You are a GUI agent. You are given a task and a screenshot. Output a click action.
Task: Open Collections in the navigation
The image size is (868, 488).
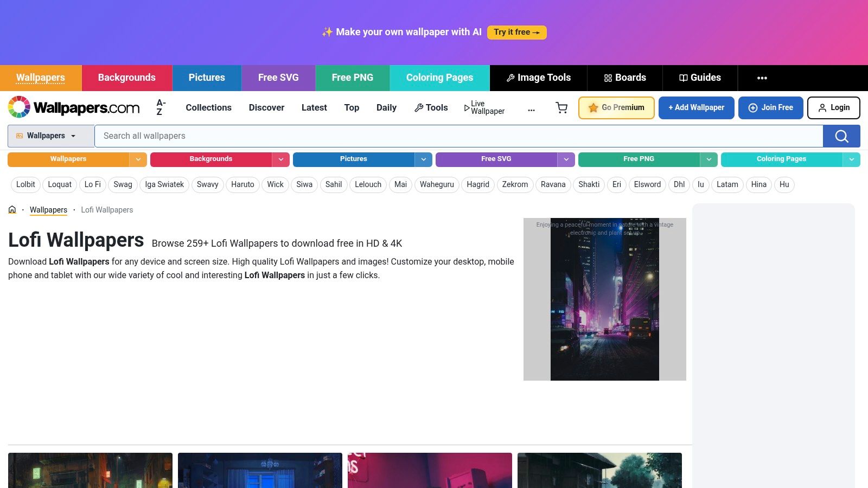209,107
